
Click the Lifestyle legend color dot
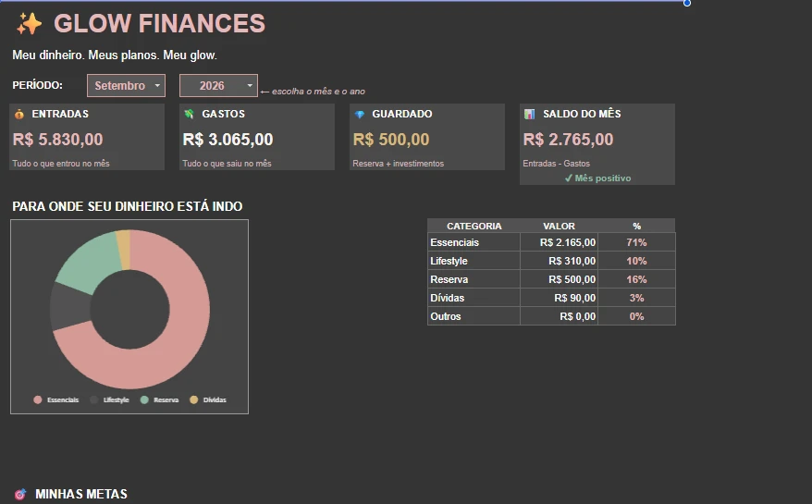coord(93,400)
